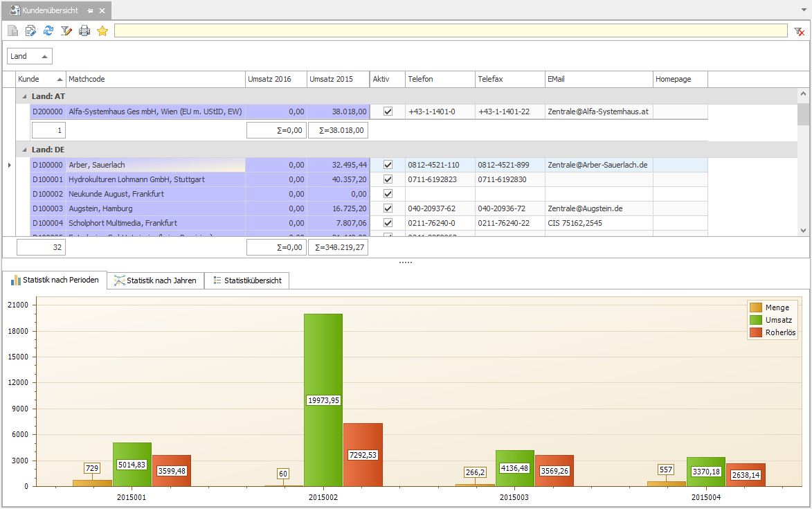Close the Kundenübersicht tab with its X
812x509 pixels.
point(102,10)
